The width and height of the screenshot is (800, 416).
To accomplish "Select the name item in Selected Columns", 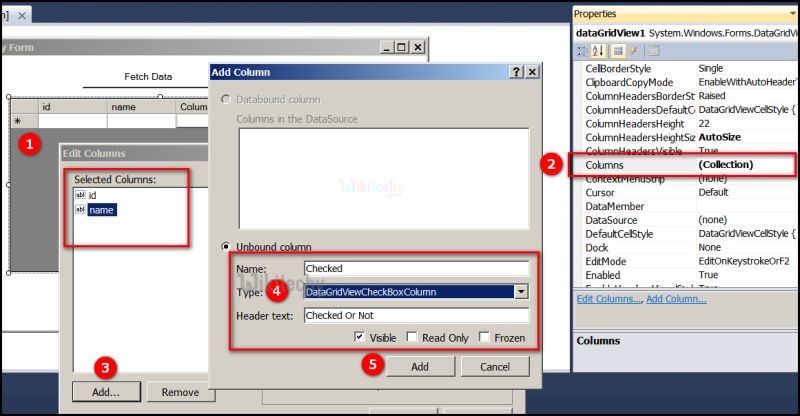I will 102,210.
